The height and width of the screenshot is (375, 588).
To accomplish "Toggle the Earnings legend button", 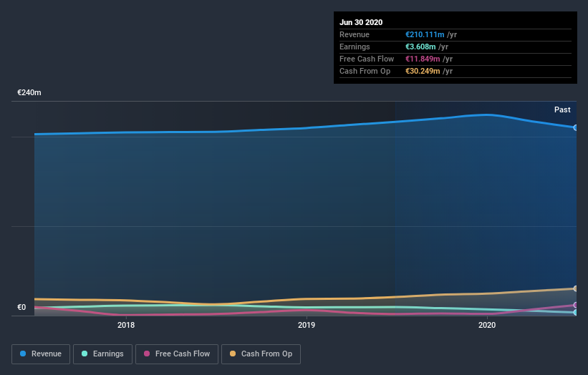I will (x=102, y=354).
